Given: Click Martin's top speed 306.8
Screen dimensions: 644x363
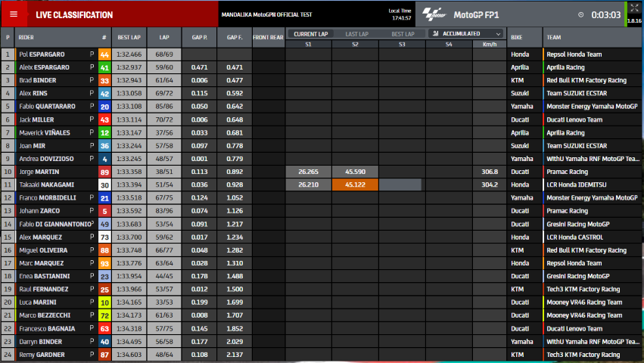Looking at the screenshot, I should (x=490, y=172).
